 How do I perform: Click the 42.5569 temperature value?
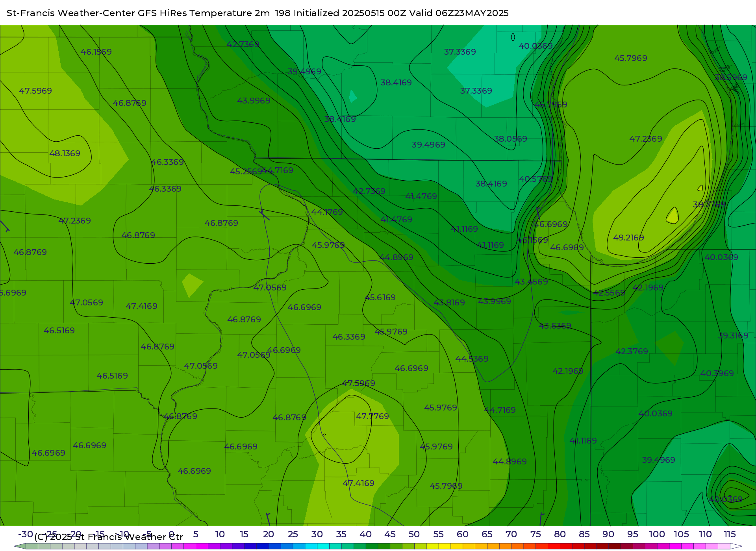(609, 293)
